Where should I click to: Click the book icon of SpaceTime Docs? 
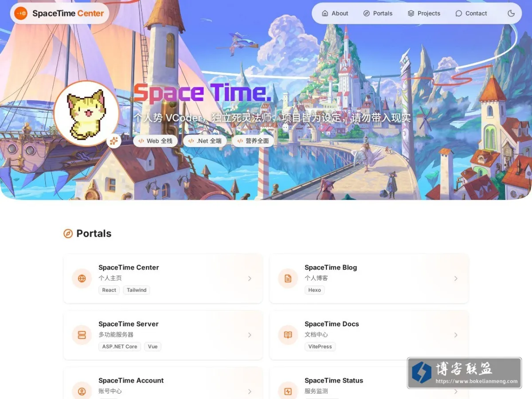point(288,335)
